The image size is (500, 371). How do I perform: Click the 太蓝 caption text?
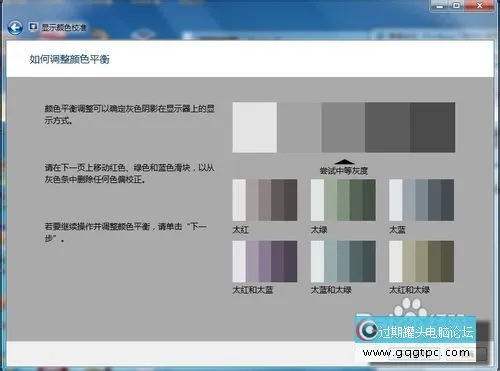(397, 230)
